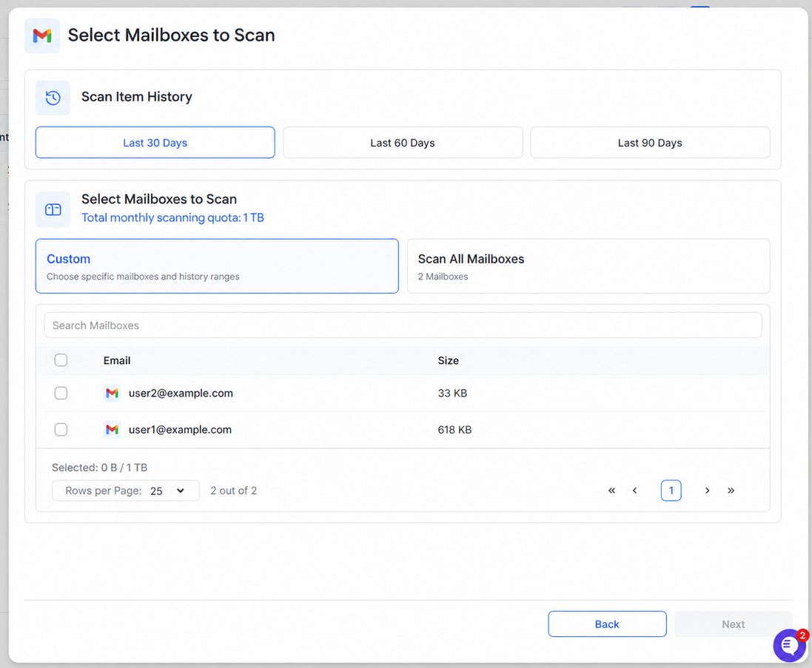Click the Size column header

pyautogui.click(x=448, y=361)
